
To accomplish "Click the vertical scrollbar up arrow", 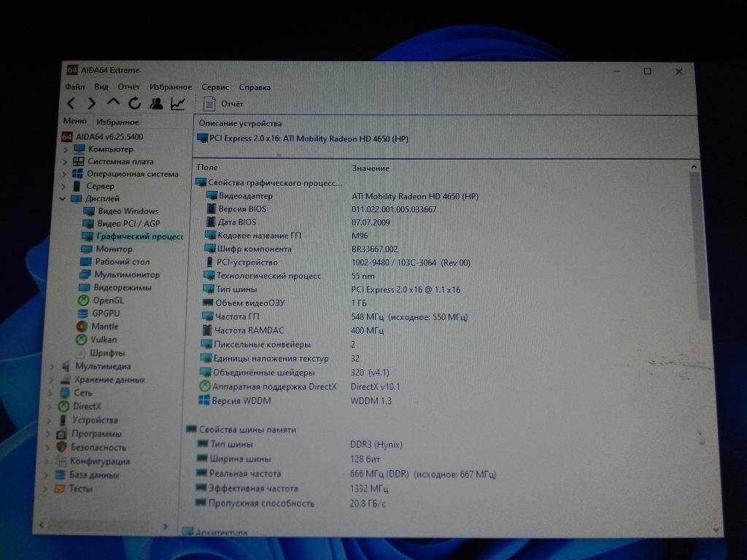I will pyautogui.click(x=694, y=167).
